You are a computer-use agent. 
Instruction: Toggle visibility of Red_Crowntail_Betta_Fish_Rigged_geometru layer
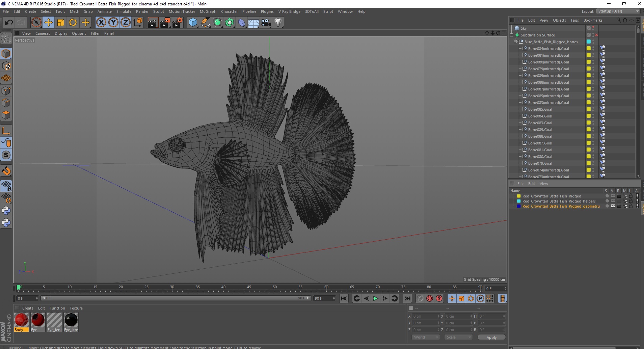tap(613, 206)
